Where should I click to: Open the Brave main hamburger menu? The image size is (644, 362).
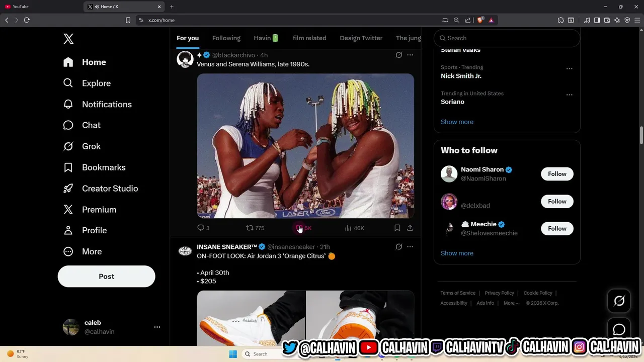(x=637, y=20)
